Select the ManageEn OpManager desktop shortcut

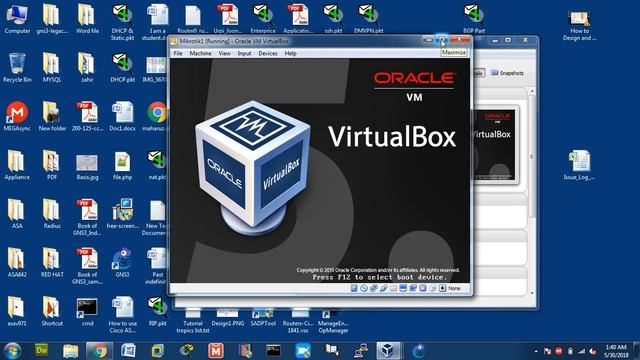click(333, 322)
